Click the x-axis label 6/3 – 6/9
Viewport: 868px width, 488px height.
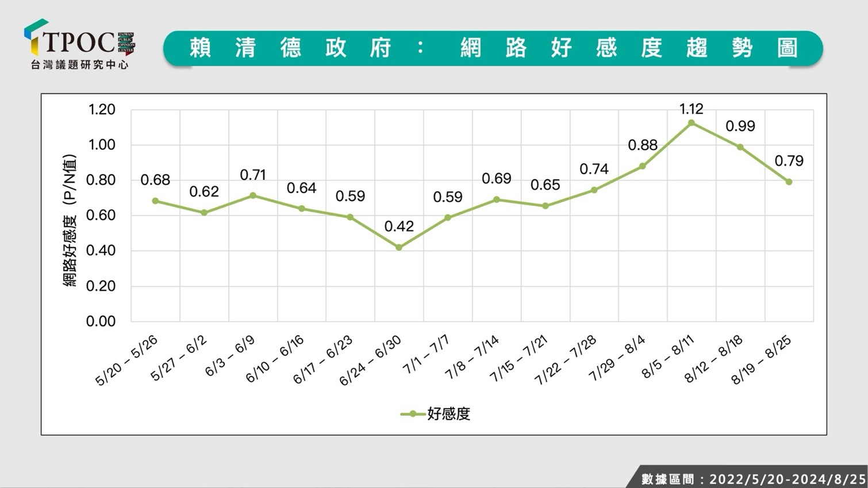[230, 356]
